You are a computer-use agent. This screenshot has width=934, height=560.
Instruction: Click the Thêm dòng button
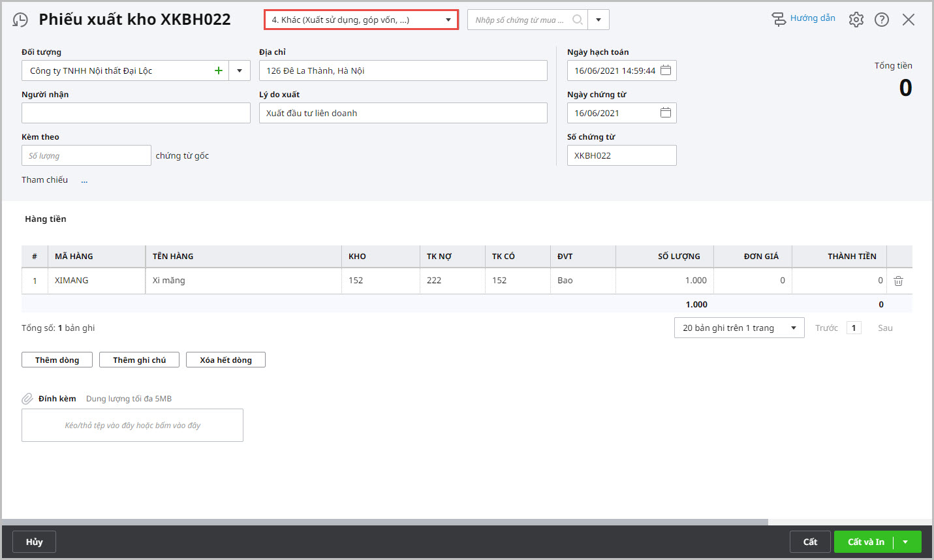pyautogui.click(x=57, y=360)
